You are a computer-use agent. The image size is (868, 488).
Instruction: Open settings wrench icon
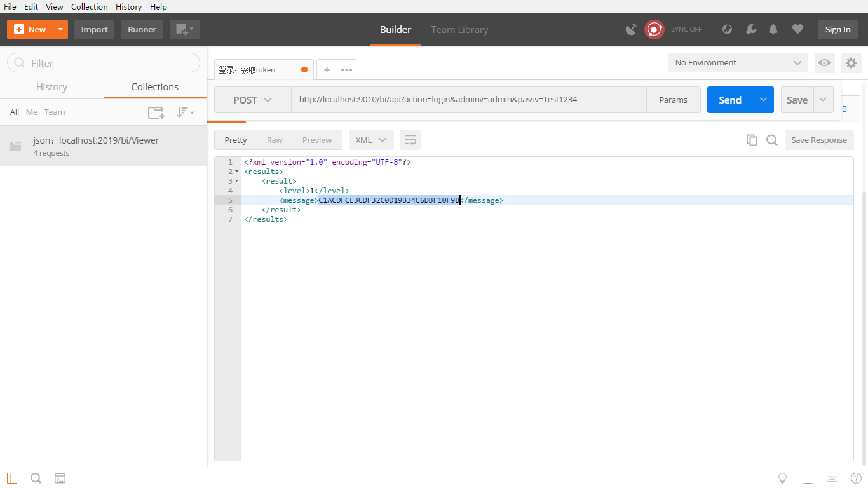click(750, 29)
